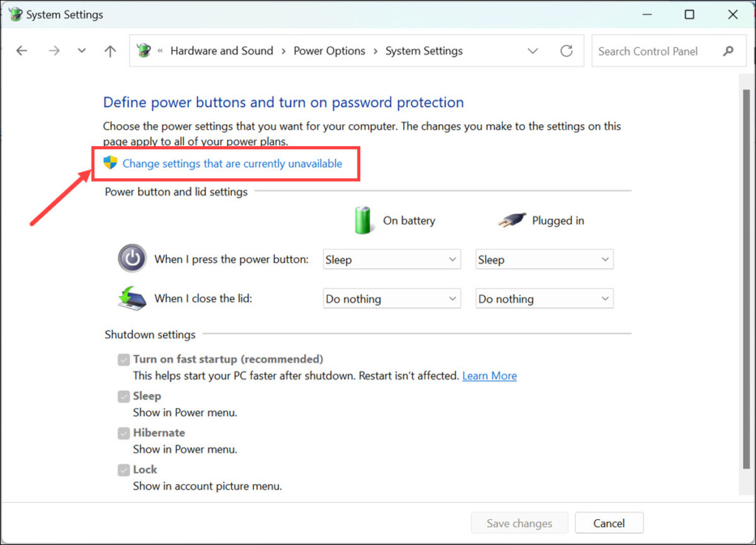Refresh the System Settings page
This screenshot has width=756, height=545.
pos(566,51)
